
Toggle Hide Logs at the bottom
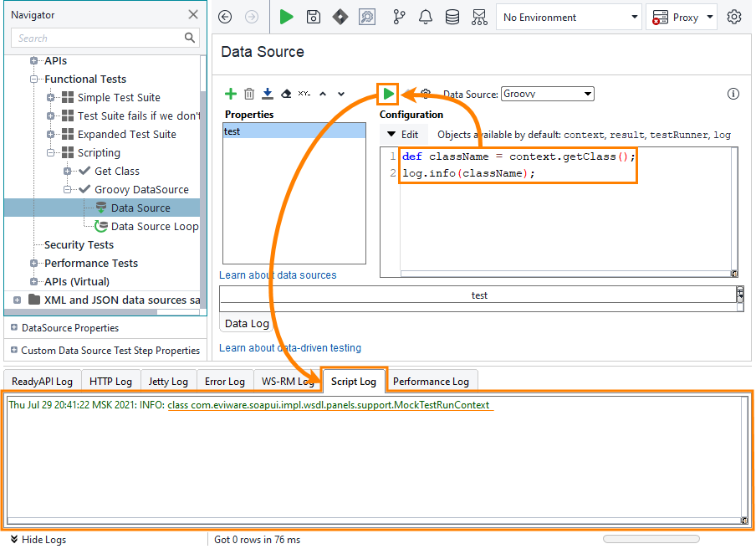click(38, 540)
